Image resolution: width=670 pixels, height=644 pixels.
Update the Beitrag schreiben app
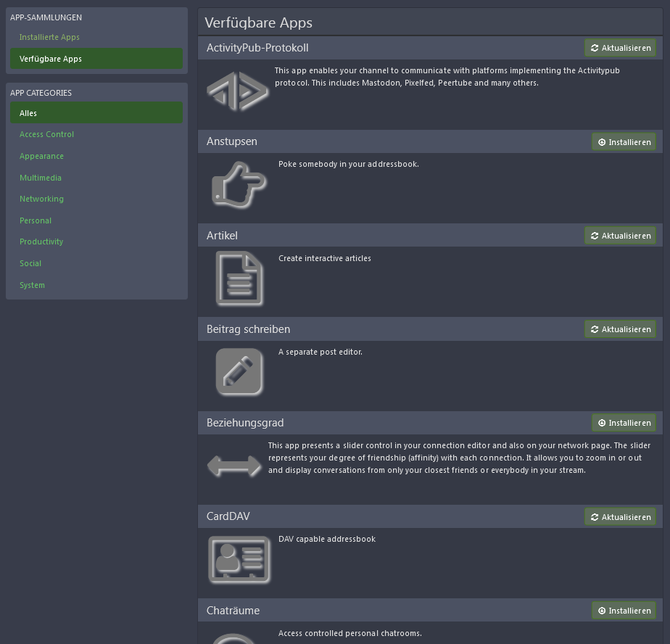pos(620,329)
